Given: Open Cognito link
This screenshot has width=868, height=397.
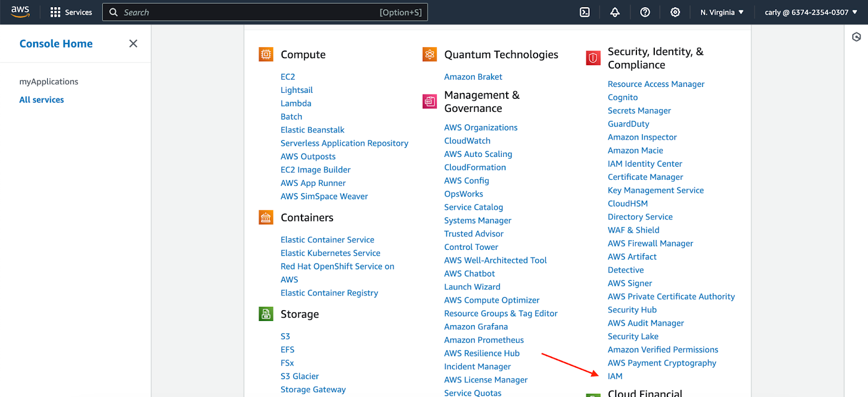Looking at the screenshot, I should click(623, 98).
